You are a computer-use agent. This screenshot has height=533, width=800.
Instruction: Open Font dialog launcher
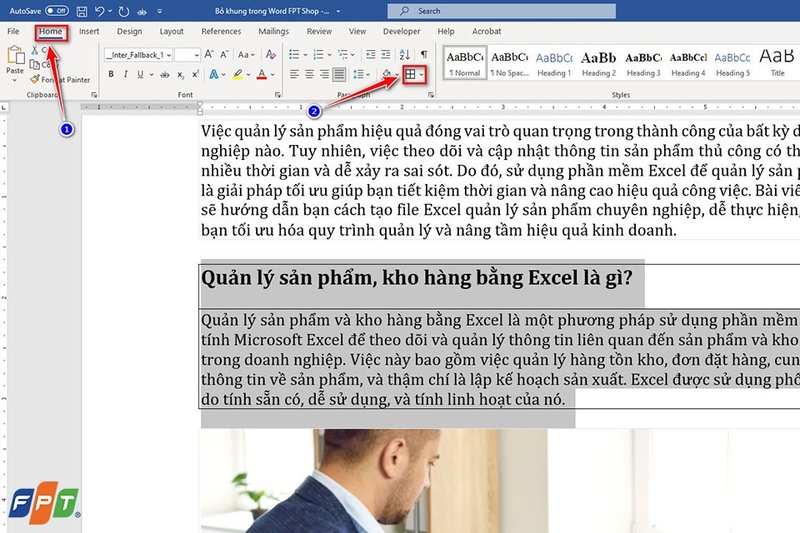pos(278,95)
